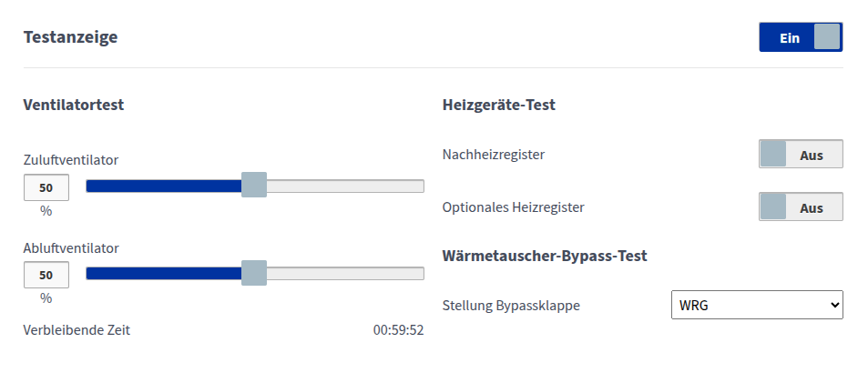Focus the Abluftventilator percentage input field

click(46, 275)
